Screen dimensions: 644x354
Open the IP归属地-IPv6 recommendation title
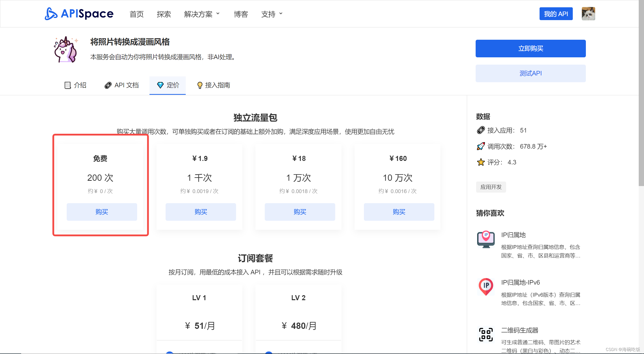click(520, 282)
